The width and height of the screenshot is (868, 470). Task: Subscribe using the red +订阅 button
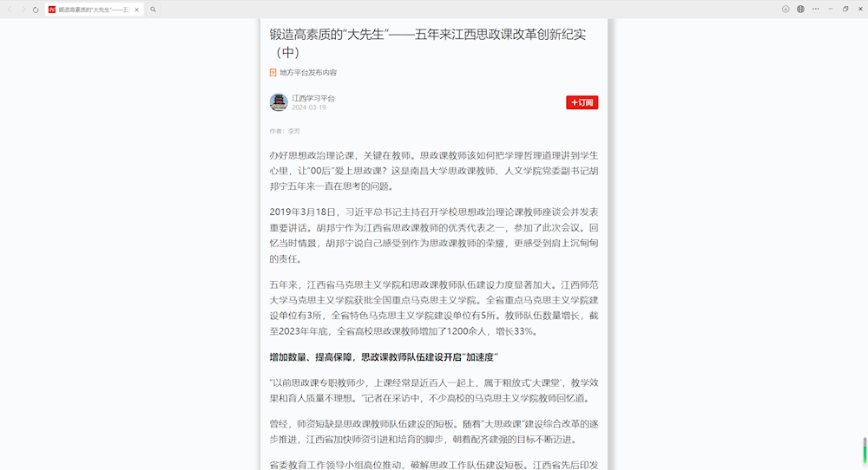pos(582,102)
